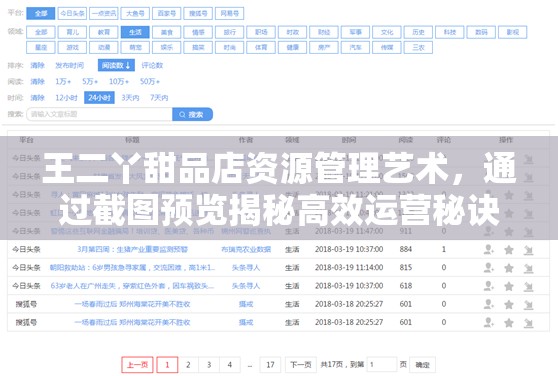The width and height of the screenshot is (558, 376).
Task: Select 搜狐号 in the 平台 filter row
Action: pos(198,14)
